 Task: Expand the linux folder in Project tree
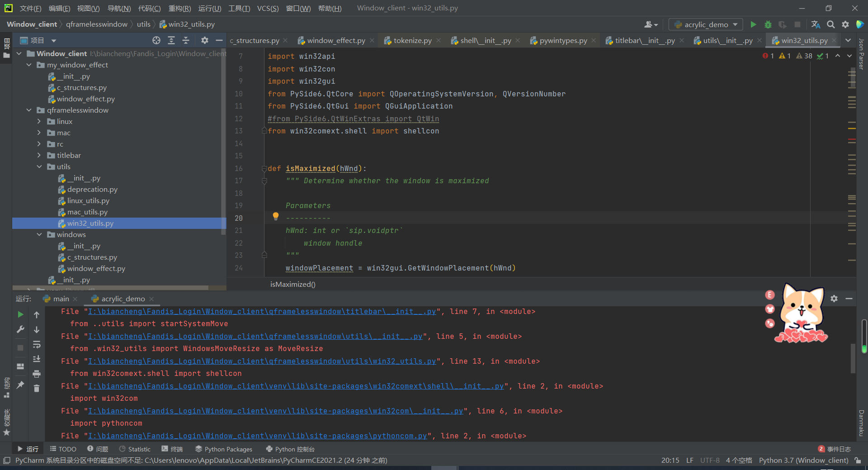pos(40,121)
